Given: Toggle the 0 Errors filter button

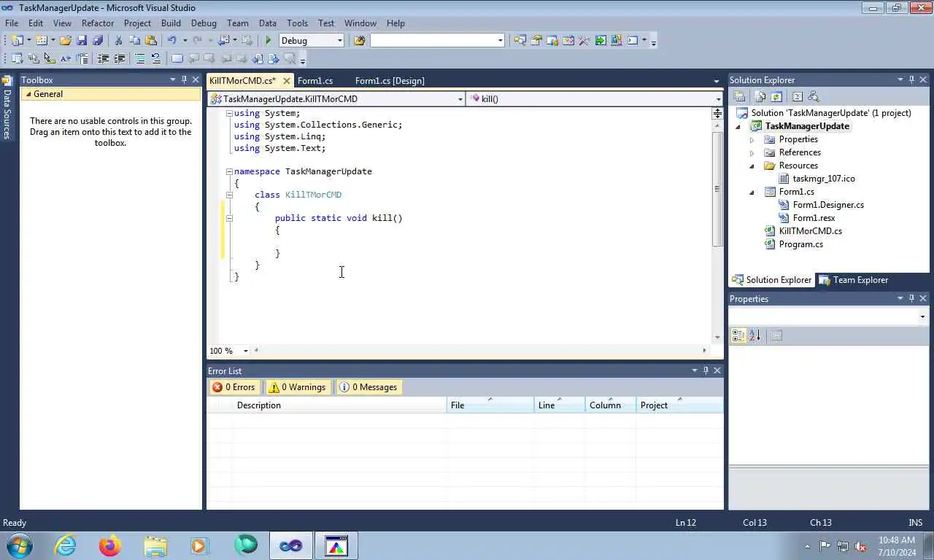Looking at the screenshot, I should (233, 387).
